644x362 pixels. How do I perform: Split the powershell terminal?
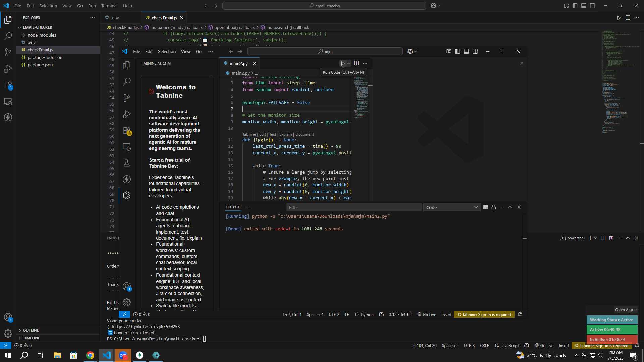pos(603,238)
